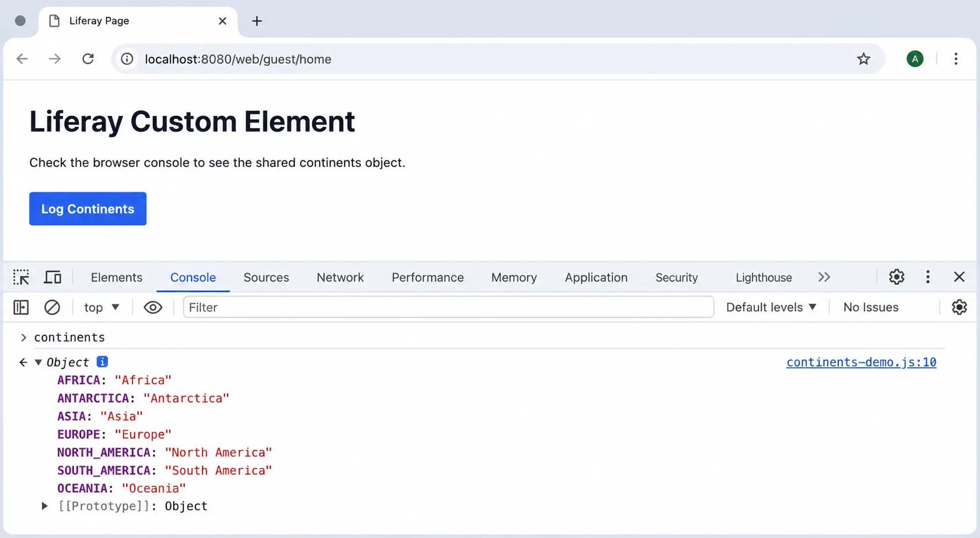
Task: Click the AFRICA property row
Action: click(115, 380)
